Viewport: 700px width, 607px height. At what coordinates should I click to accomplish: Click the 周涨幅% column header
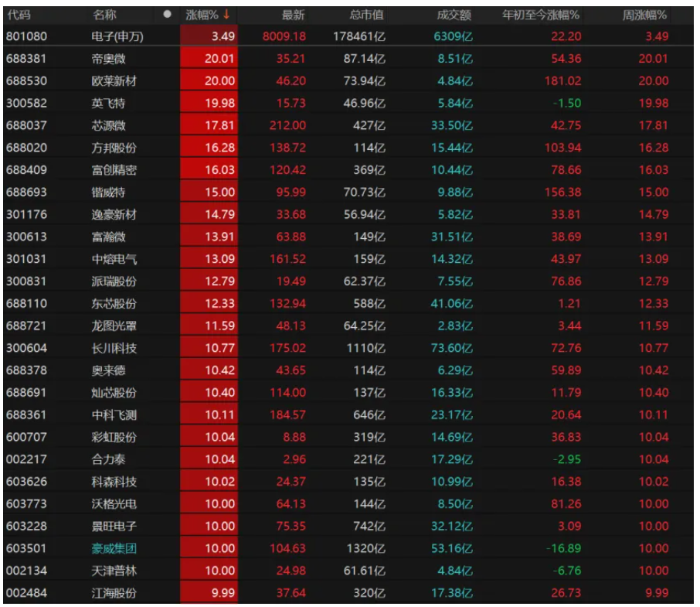645,14
